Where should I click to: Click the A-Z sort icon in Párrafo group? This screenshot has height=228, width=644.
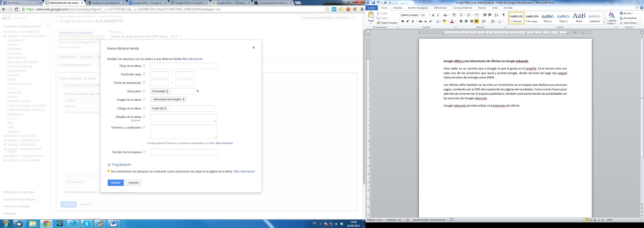[x=496, y=15]
